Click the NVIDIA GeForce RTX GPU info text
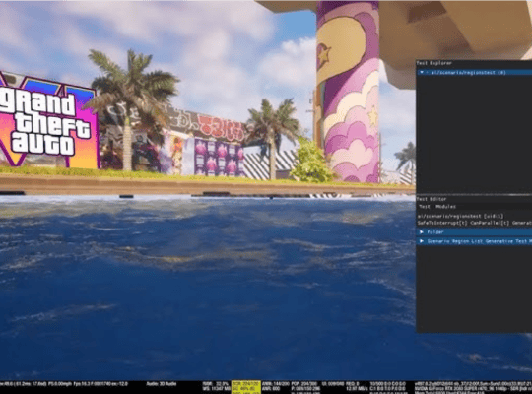This screenshot has width=532, height=394. [x=473, y=388]
